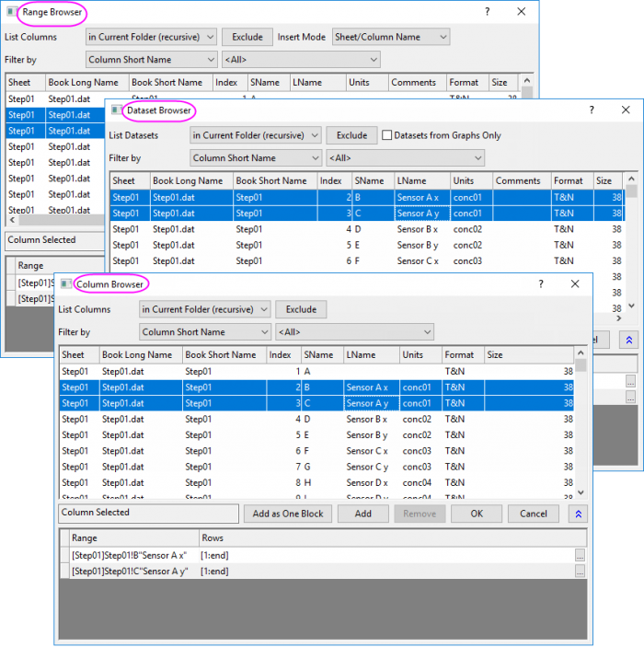Click the Remove button in the Column Browser
Screen dimensions: 644x647
(420, 514)
